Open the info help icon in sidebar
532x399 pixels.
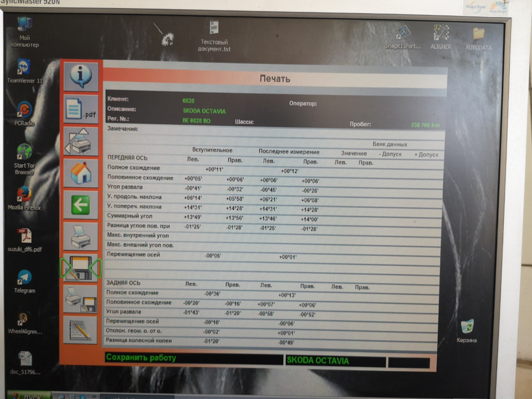(81, 76)
